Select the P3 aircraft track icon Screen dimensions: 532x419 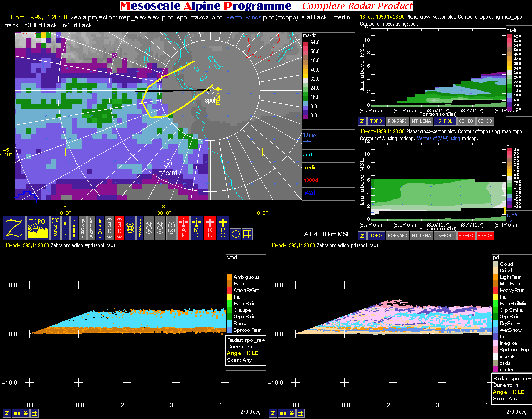click(223, 228)
